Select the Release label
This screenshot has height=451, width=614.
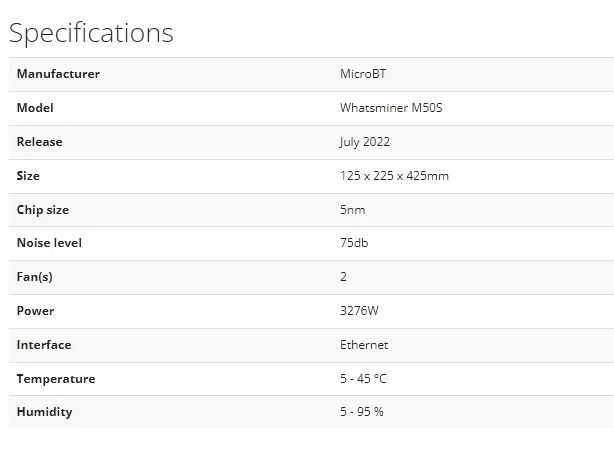click(x=39, y=142)
